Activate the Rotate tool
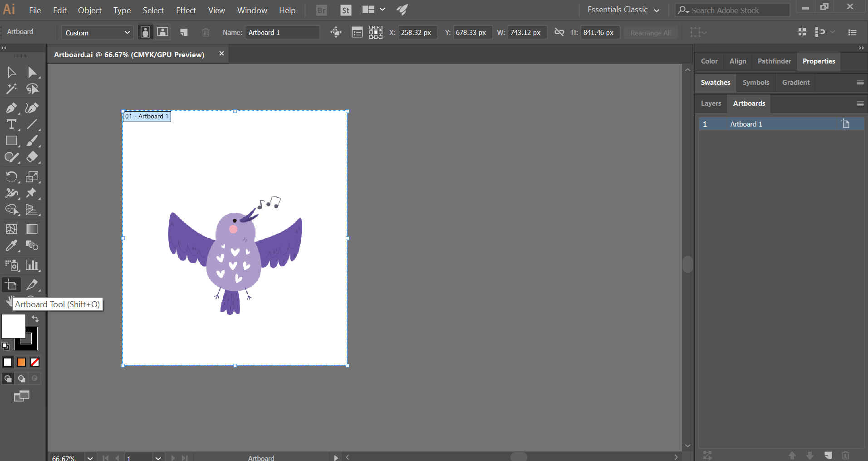Viewport: 868px width, 461px height. pyautogui.click(x=11, y=177)
